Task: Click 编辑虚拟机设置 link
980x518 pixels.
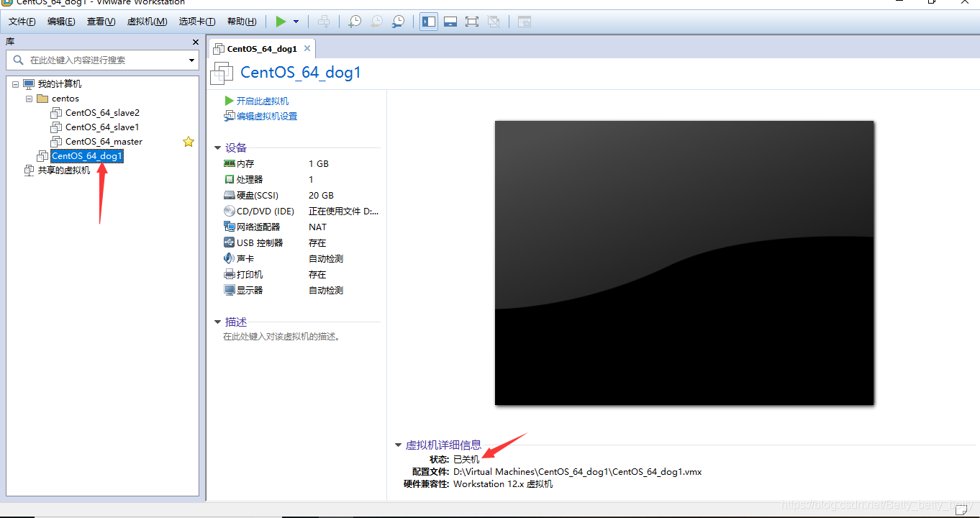Action: pyautogui.click(x=267, y=117)
